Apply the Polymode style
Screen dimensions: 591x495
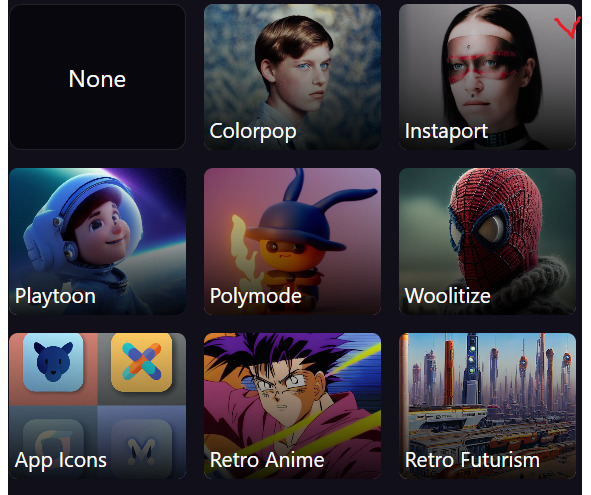[x=292, y=241]
